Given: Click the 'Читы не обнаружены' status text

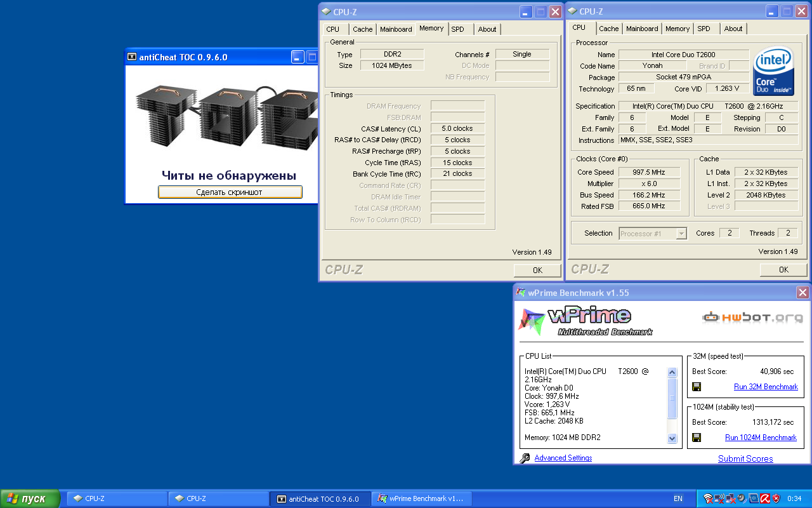Looking at the screenshot, I should (229, 175).
